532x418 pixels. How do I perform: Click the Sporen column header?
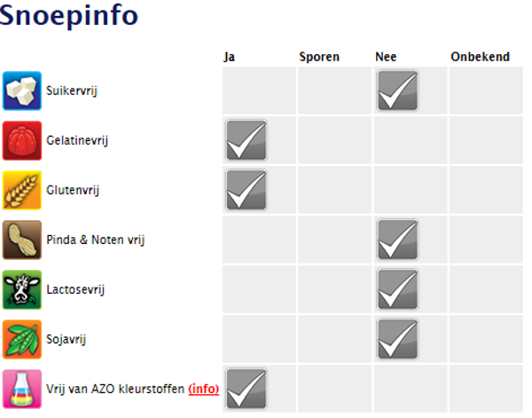pyautogui.click(x=319, y=57)
